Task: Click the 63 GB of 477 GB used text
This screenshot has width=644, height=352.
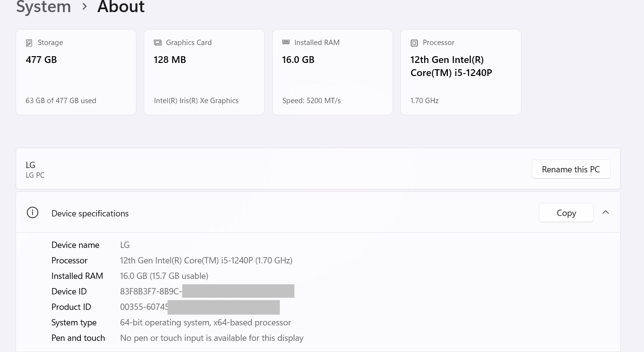Action: 61,101
